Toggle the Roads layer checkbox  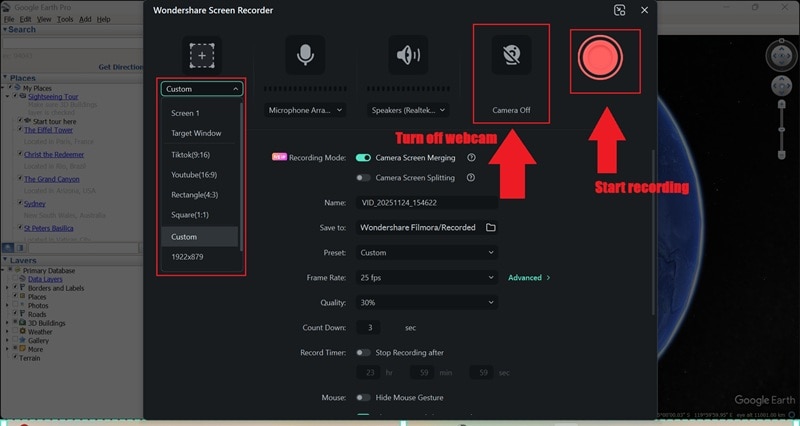click(15, 314)
